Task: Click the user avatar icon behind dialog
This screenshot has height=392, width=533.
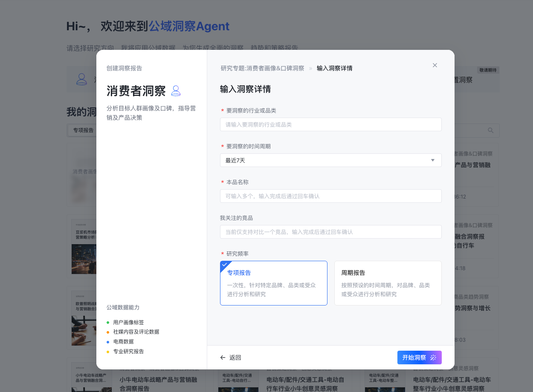Action: 81,79
